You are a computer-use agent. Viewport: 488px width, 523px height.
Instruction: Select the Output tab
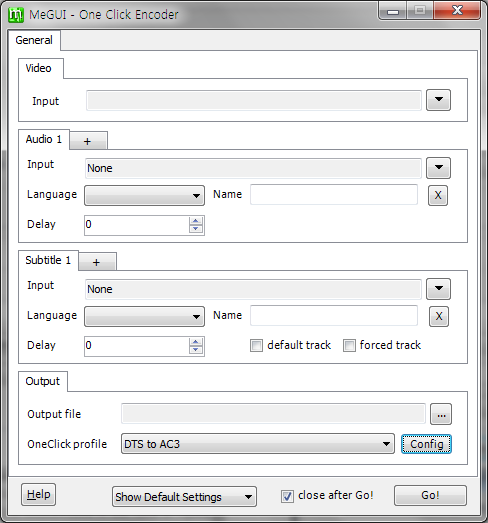[43, 381]
